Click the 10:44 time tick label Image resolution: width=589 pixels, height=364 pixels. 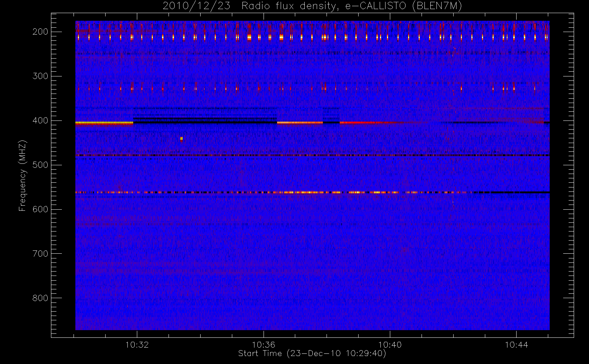(516, 345)
